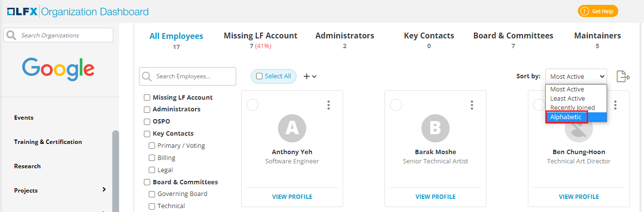The height and width of the screenshot is (212, 644).
Task: Open Ben Chung-Hoon's three-dot options menu
Action: tap(615, 105)
